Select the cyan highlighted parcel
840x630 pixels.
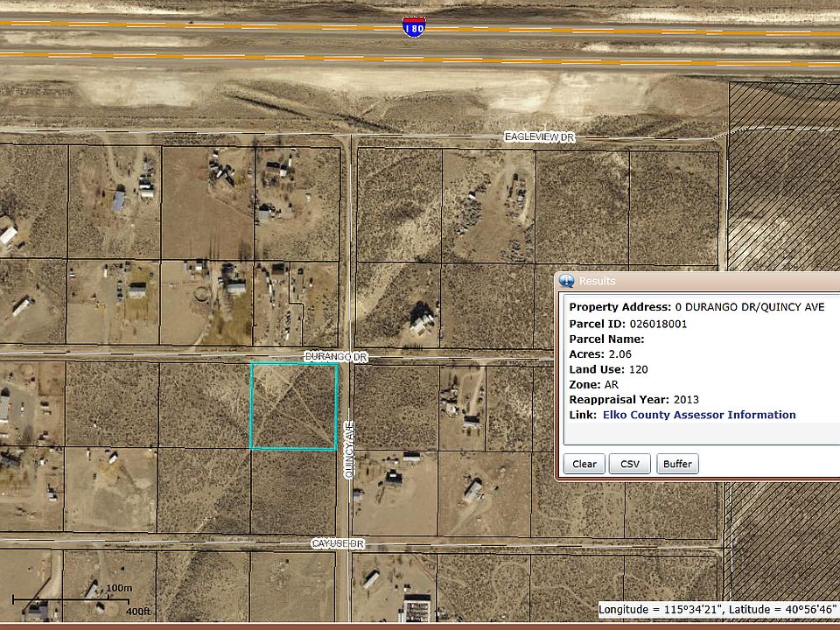coord(294,406)
